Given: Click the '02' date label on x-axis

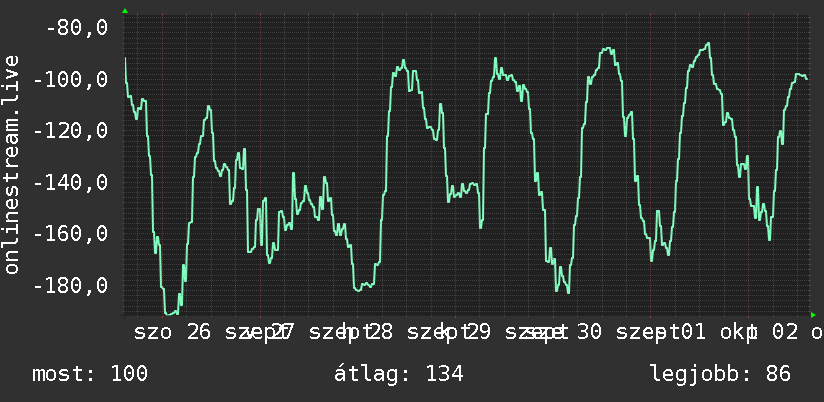Looking at the screenshot, I should pos(786,333).
